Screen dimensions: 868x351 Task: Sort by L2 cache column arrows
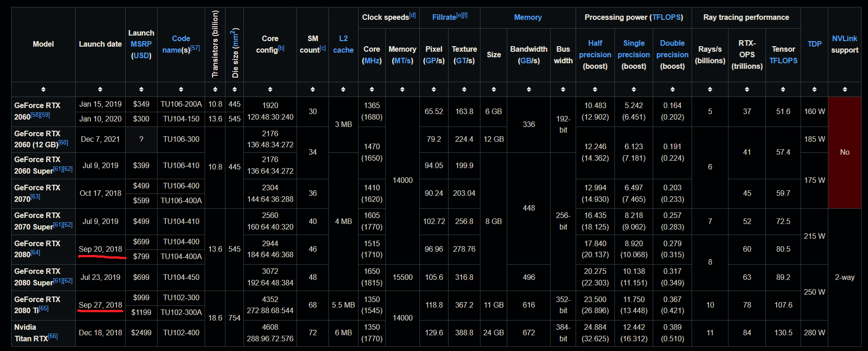(x=343, y=89)
